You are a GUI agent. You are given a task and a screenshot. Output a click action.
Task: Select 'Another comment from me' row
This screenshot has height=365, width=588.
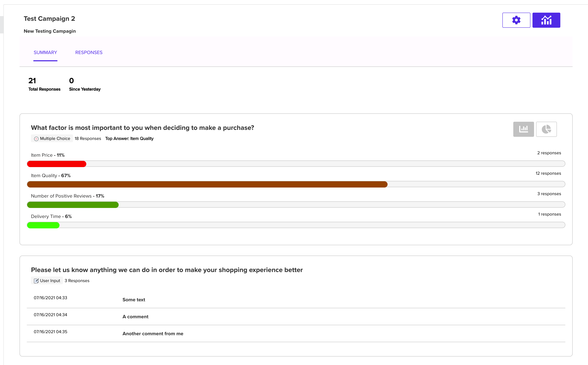point(296,333)
